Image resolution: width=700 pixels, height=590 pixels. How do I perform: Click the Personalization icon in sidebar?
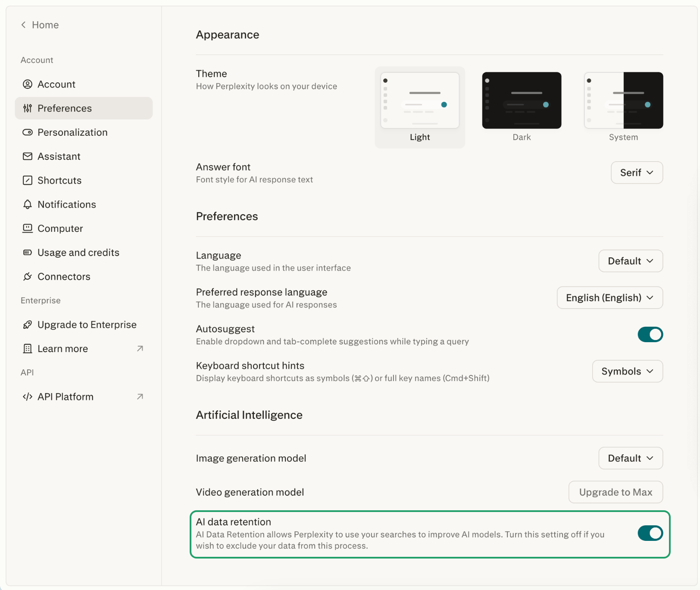[x=28, y=132]
